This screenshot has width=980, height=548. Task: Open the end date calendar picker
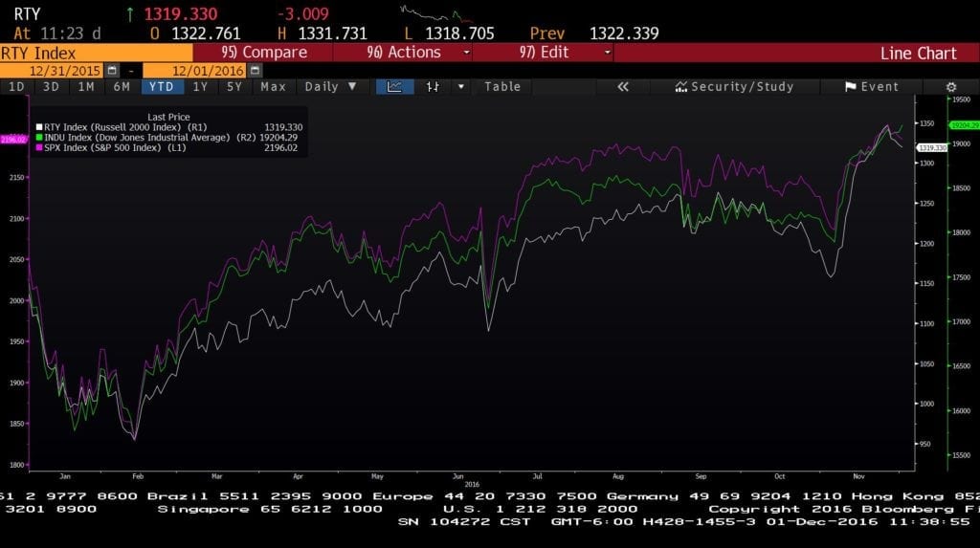[255, 71]
